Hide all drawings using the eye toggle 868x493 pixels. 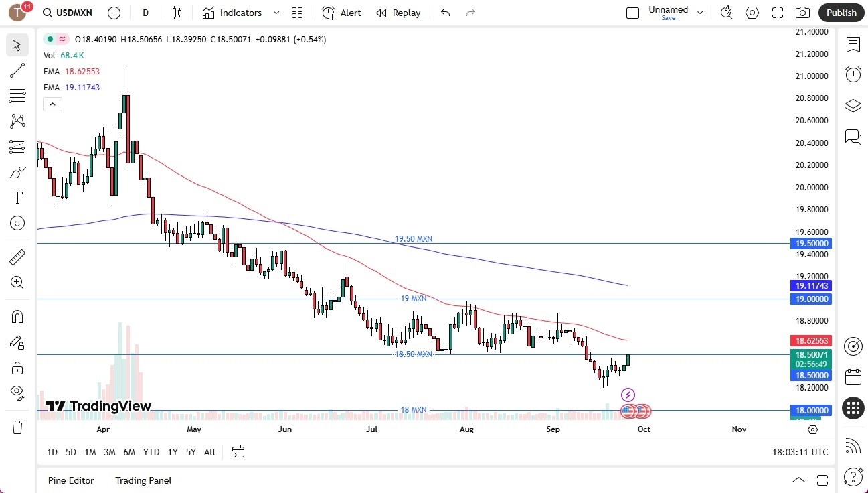pyautogui.click(x=17, y=393)
